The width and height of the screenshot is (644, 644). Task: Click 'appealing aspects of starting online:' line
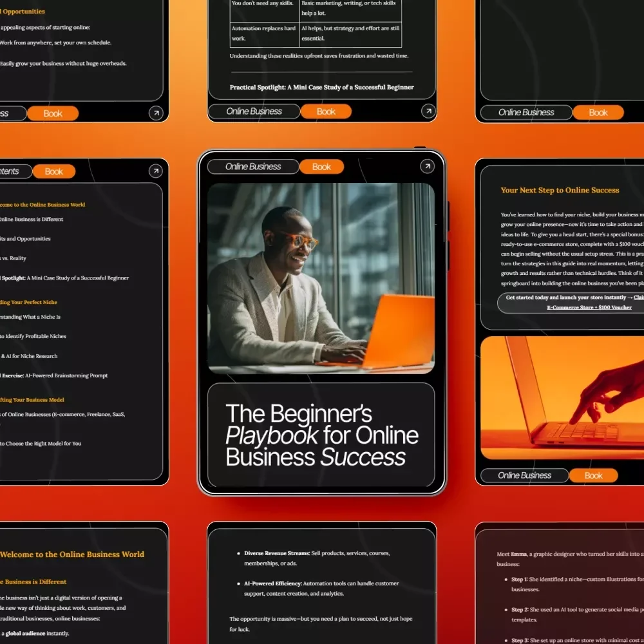click(45, 28)
